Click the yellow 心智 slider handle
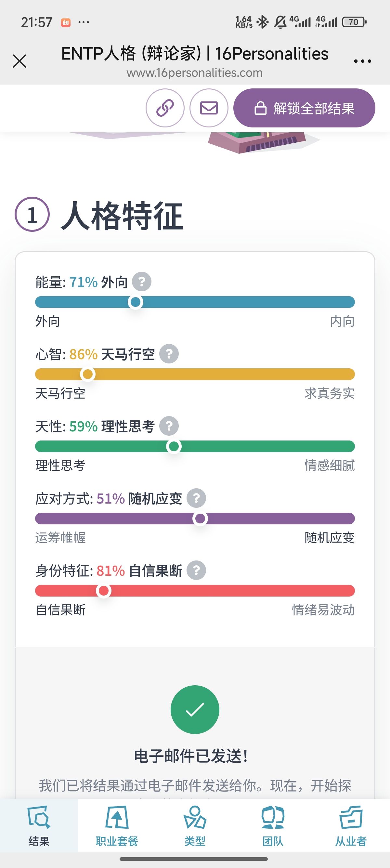 87,374
